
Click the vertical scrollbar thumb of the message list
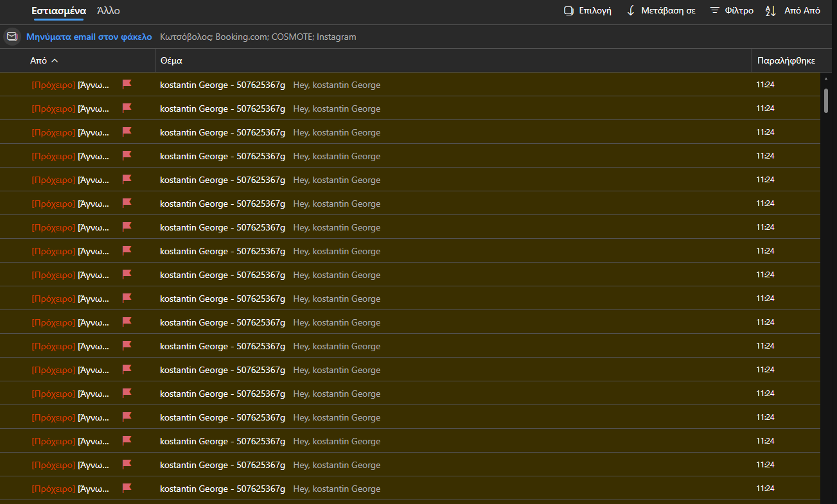(826, 101)
